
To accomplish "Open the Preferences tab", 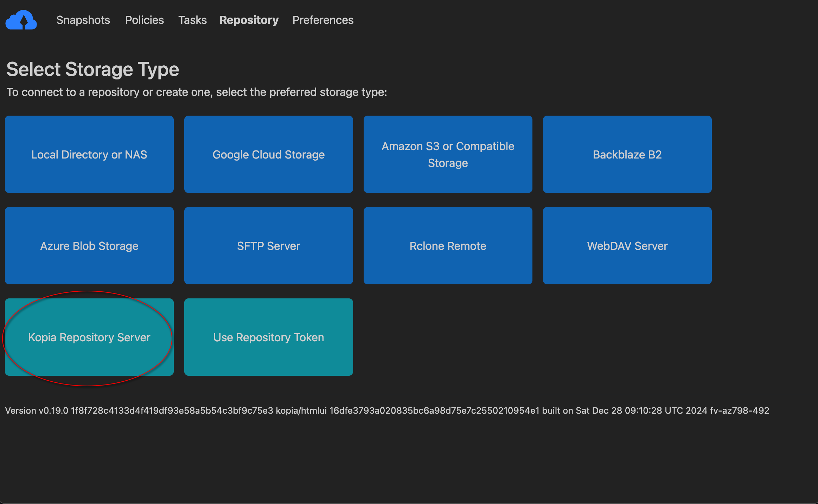I will pos(323,20).
